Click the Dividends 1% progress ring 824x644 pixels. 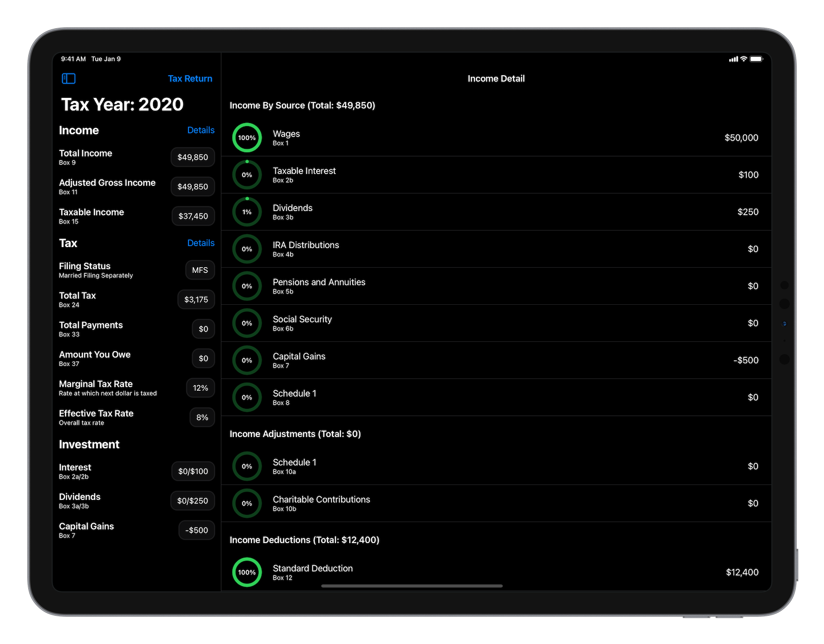tap(247, 212)
